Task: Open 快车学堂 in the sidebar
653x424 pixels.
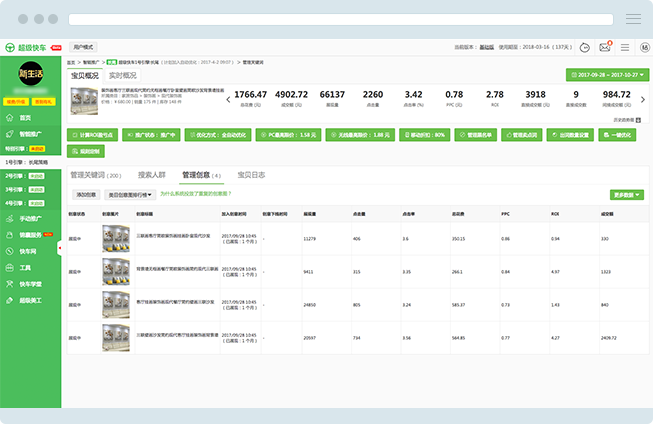Action: tap(30, 284)
